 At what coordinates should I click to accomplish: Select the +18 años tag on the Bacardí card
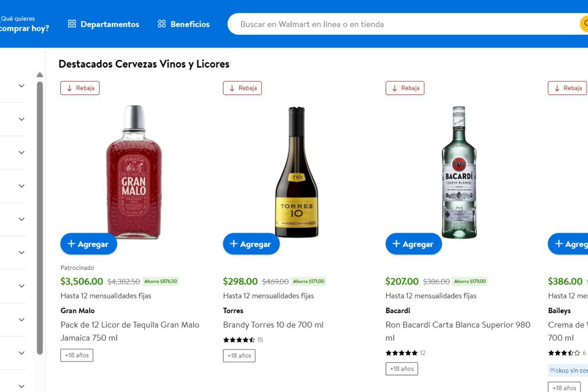point(402,368)
